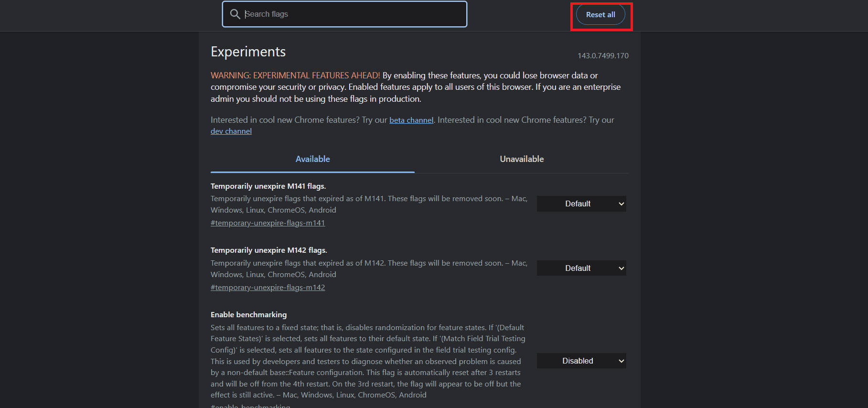Click the magnifying glass search icon
The height and width of the screenshot is (408, 868).
(x=235, y=14)
